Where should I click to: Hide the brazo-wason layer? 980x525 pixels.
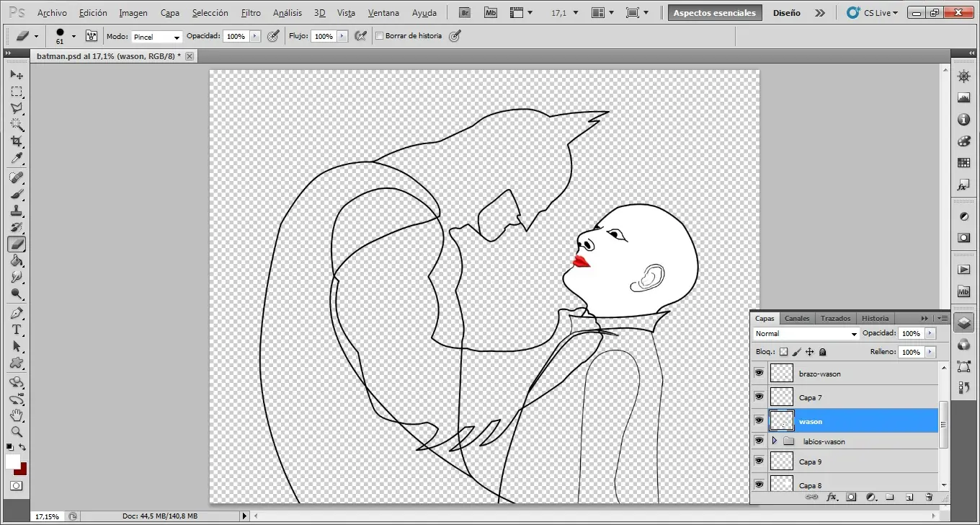tap(759, 373)
